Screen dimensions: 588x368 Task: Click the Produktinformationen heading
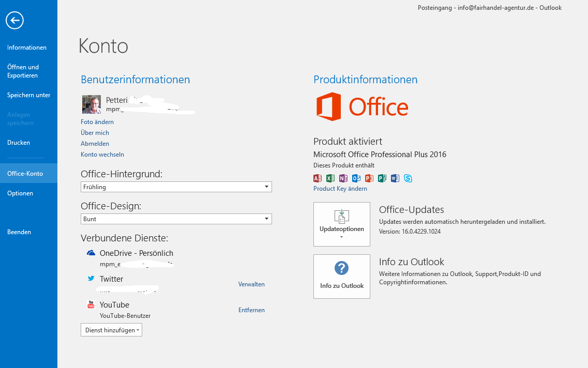click(365, 80)
